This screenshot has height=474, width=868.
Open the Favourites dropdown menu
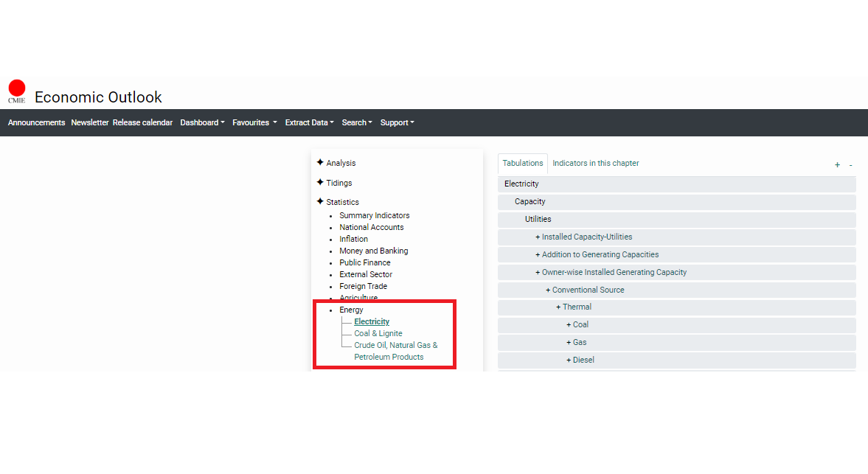tap(254, 122)
